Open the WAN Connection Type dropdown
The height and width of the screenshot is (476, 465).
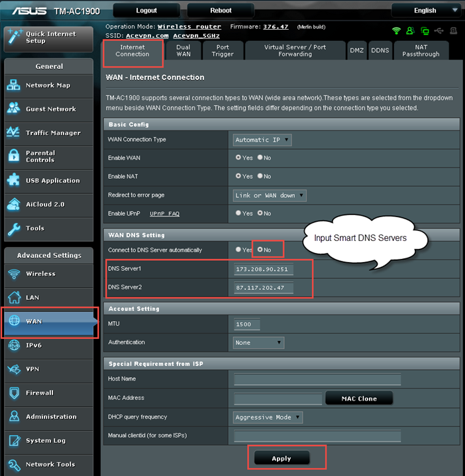(x=262, y=140)
